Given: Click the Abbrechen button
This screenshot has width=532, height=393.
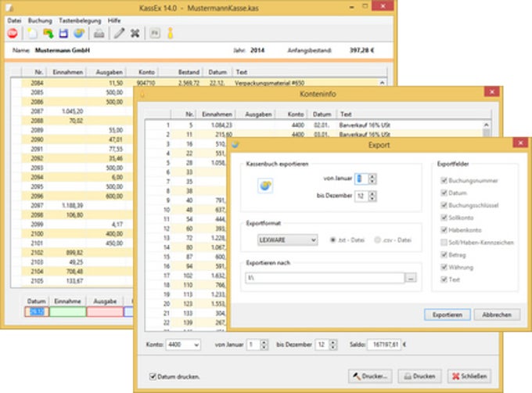Looking at the screenshot, I should tap(497, 315).
